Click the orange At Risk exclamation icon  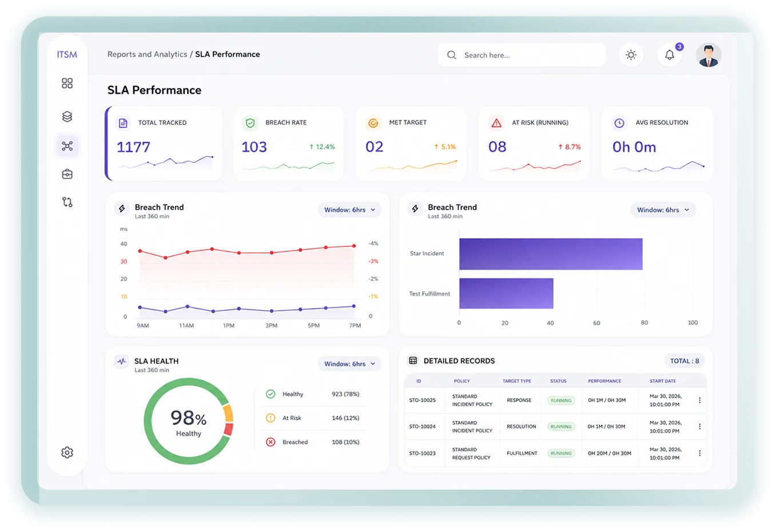click(x=271, y=418)
